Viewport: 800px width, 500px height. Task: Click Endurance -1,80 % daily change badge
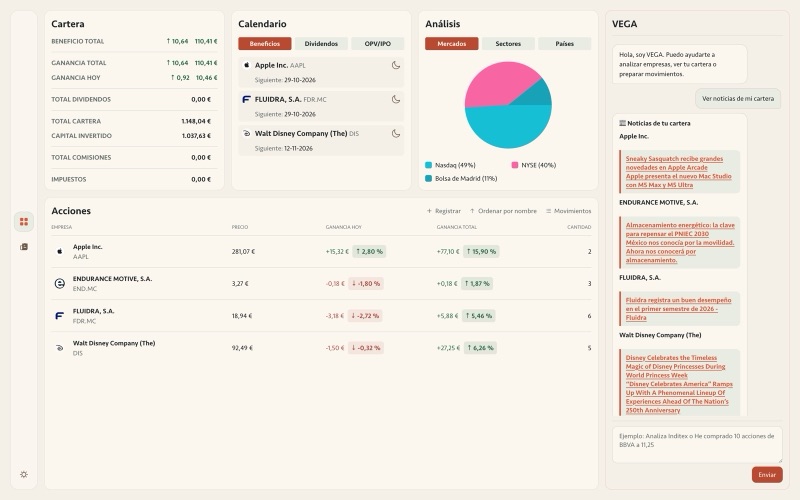click(x=365, y=284)
